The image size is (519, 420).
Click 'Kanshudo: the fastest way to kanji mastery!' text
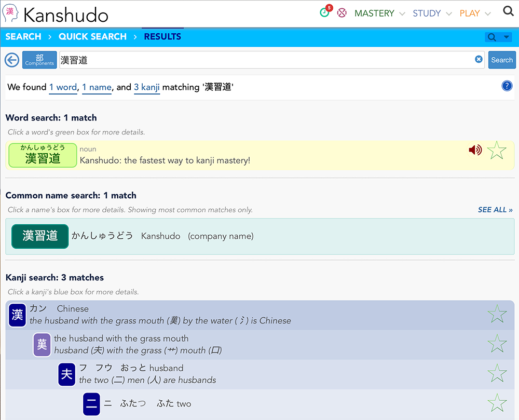[165, 160]
